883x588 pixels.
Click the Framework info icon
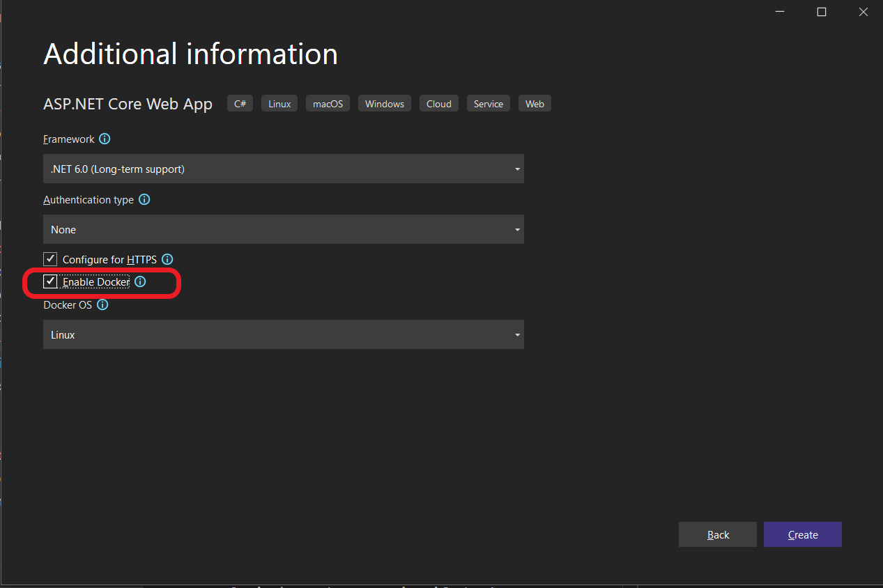105,139
